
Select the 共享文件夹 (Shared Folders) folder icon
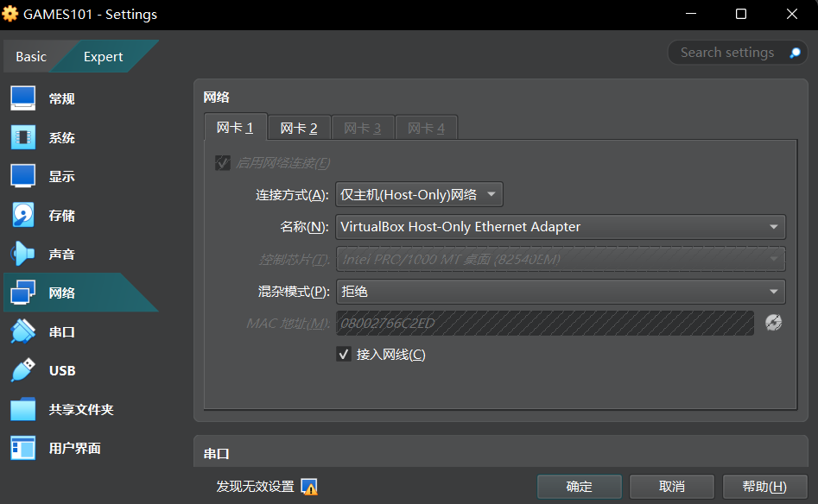pos(22,409)
